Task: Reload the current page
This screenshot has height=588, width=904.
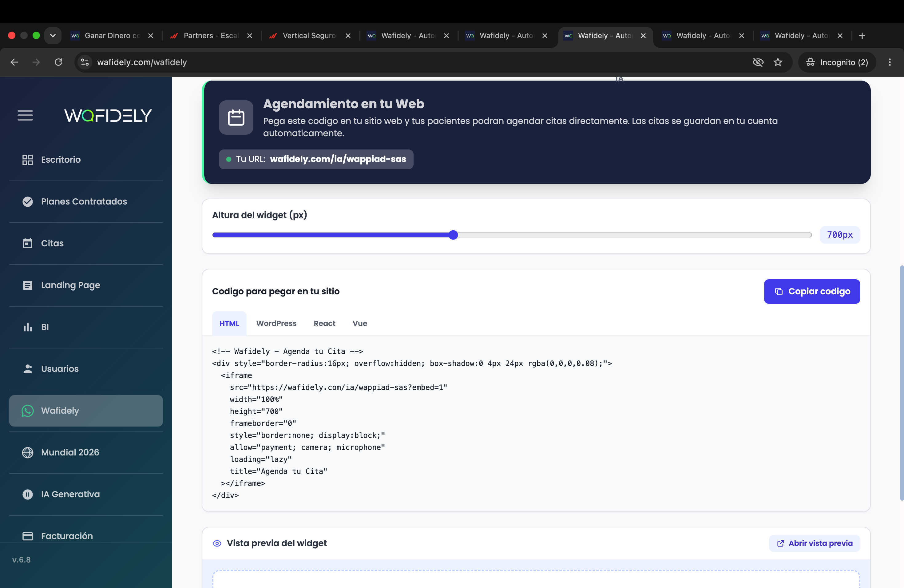Action: tap(58, 62)
